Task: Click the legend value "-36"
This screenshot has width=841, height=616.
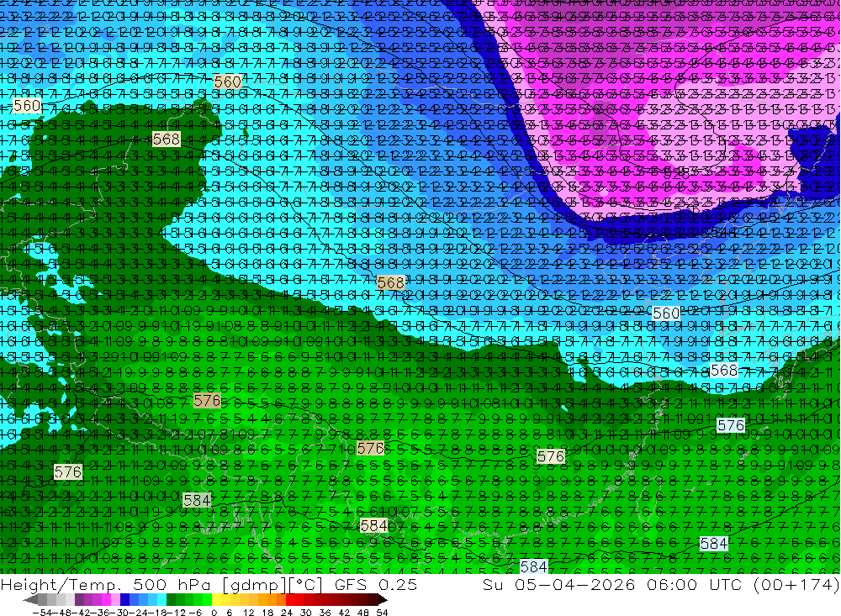Action: (x=100, y=613)
